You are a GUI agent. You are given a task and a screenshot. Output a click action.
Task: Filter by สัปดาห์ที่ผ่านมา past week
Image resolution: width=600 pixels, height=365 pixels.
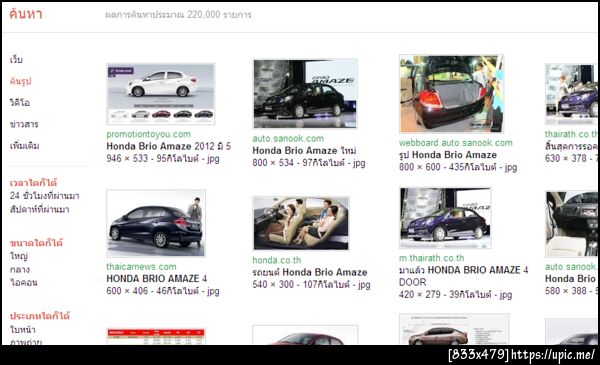tap(39, 209)
